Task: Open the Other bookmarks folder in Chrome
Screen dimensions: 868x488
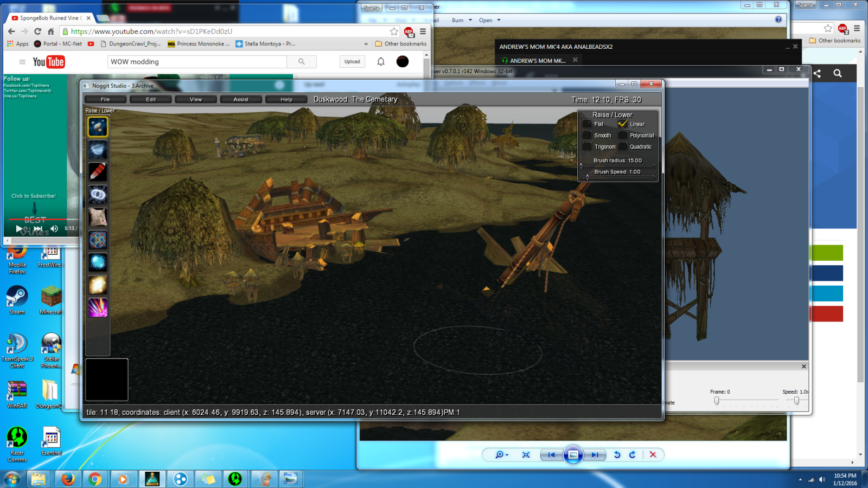Action: 401,44
